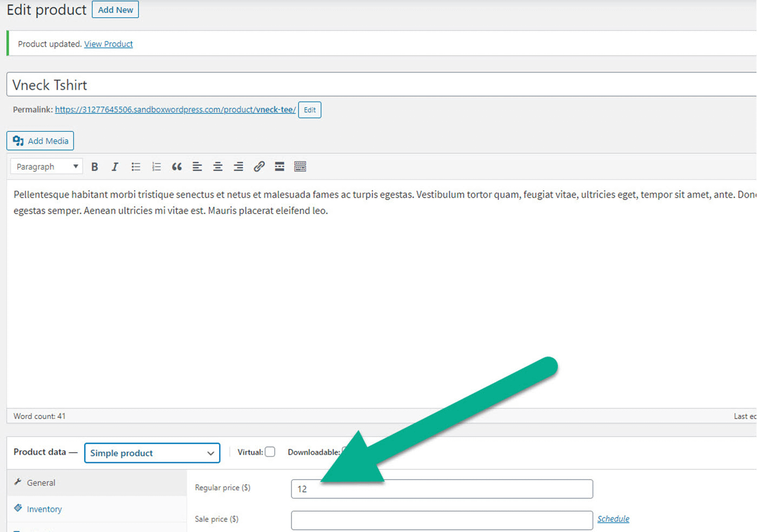Click the 'Product updated.' notice text
The height and width of the screenshot is (532, 757).
(x=50, y=44)
